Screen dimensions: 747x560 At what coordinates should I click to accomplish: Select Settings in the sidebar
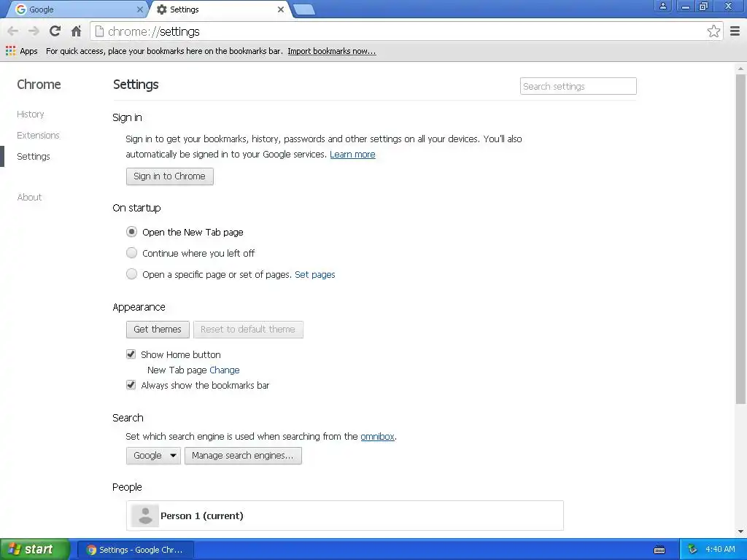click(x=34, y=156)
